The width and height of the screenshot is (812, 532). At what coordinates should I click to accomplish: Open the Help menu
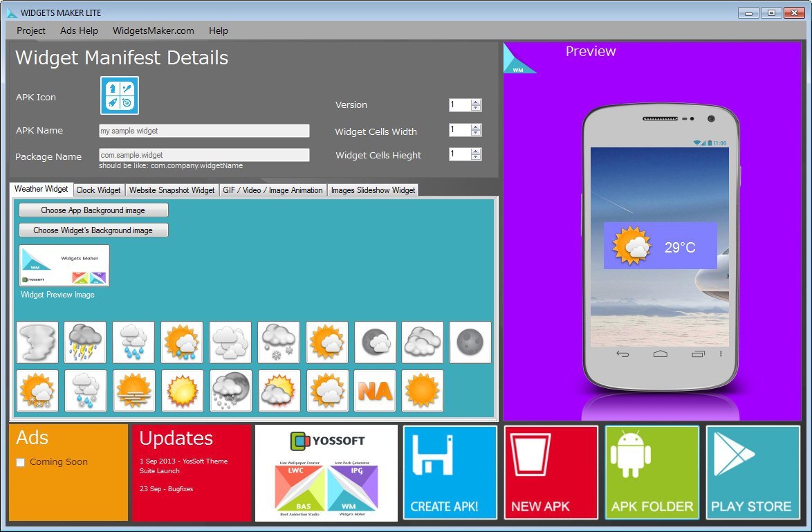coord(219,30)
